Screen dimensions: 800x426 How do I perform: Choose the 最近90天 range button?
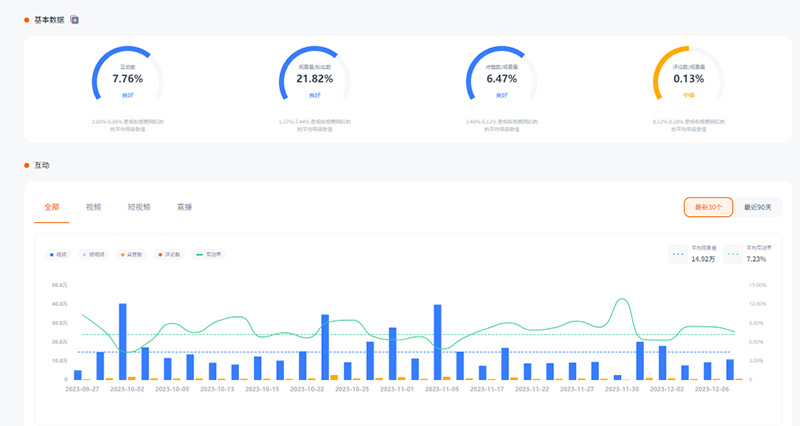point(759,207)
